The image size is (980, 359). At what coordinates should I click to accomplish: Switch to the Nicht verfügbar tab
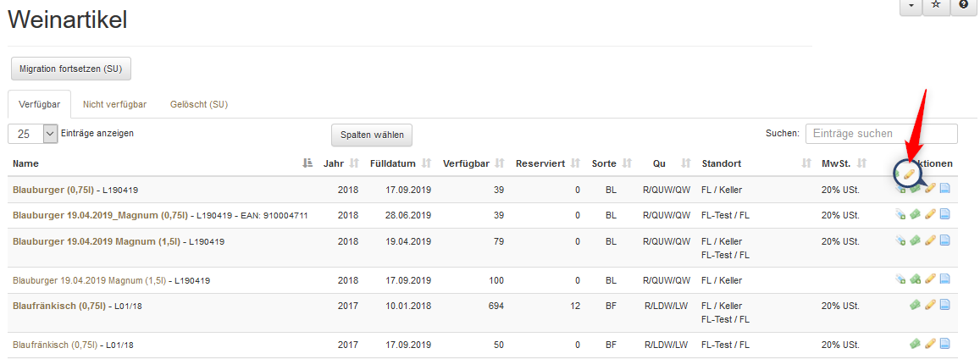tap(114, 104)
